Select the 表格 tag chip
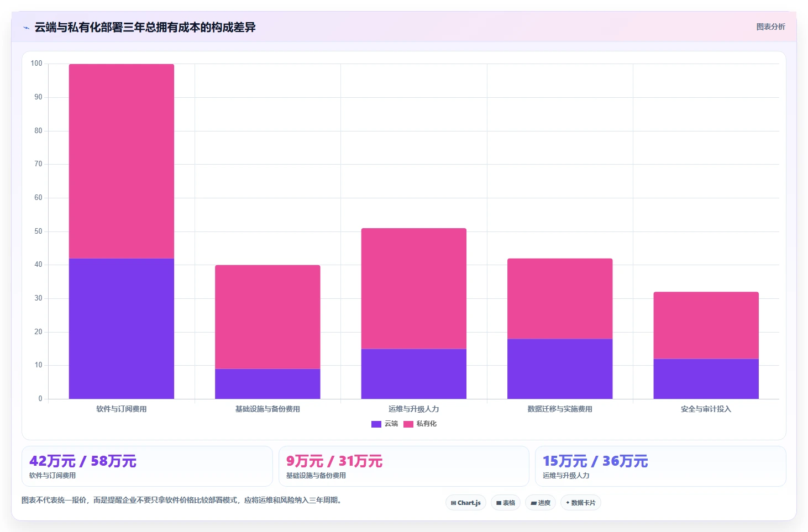 click(506, 503)
